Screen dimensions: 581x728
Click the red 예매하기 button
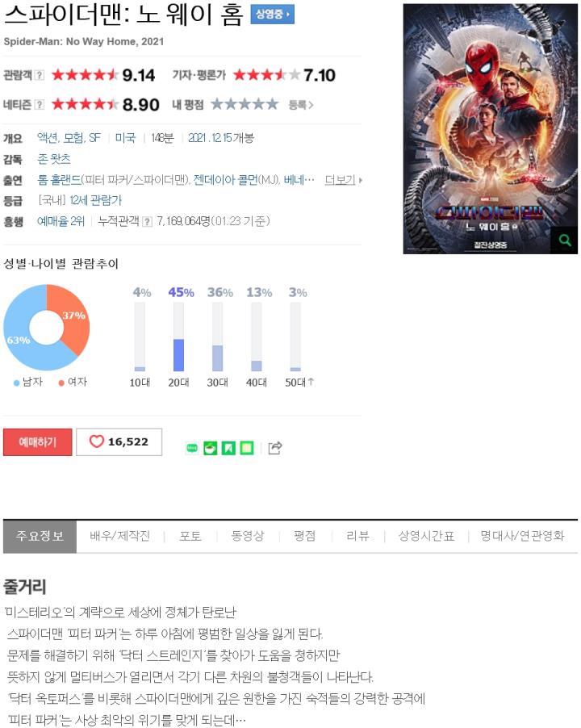38,441
